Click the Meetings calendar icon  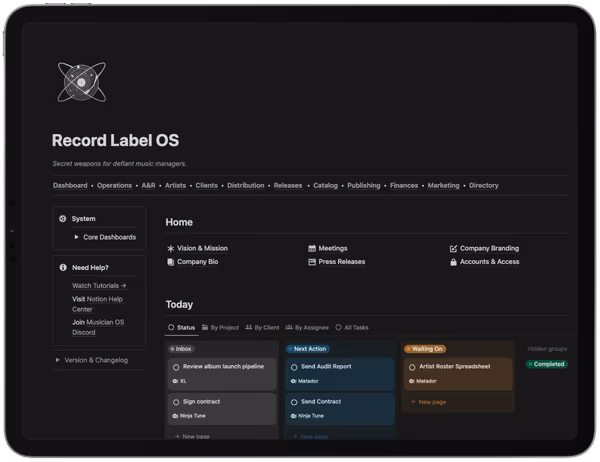pyautogui.click(x=312, y=248)
